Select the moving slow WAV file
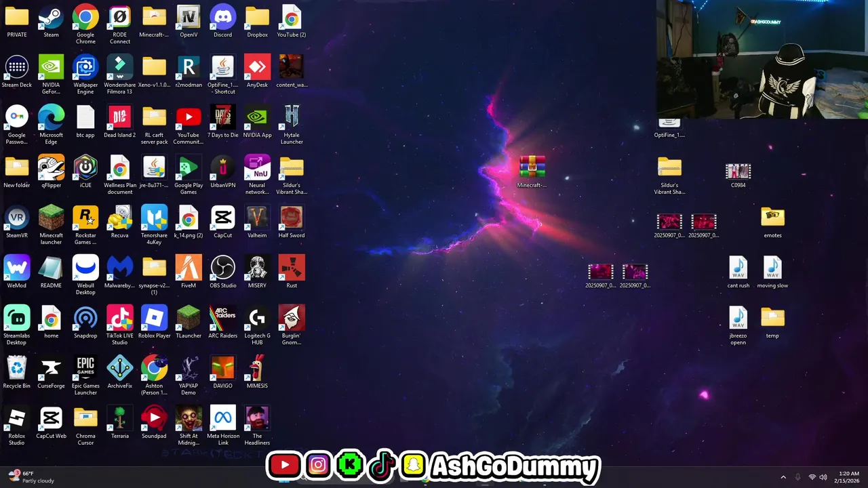Screen dimensions: 868x488 coord(772,272)
